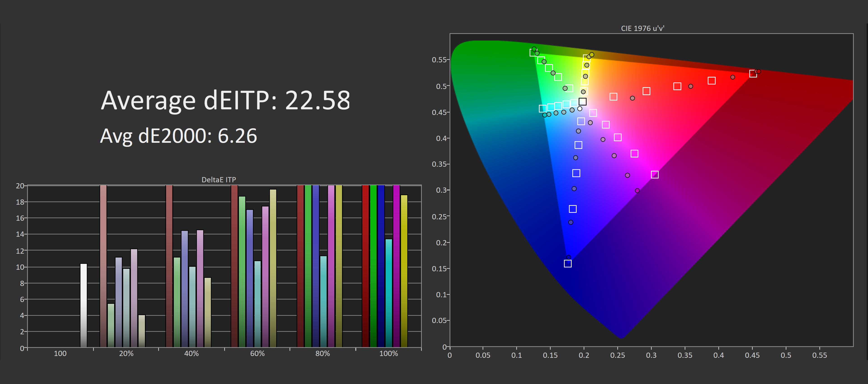This screenshot has width=868, height=384.
Task: Click the cyan bar in the 80% group
Action: [x=323, y=302]
